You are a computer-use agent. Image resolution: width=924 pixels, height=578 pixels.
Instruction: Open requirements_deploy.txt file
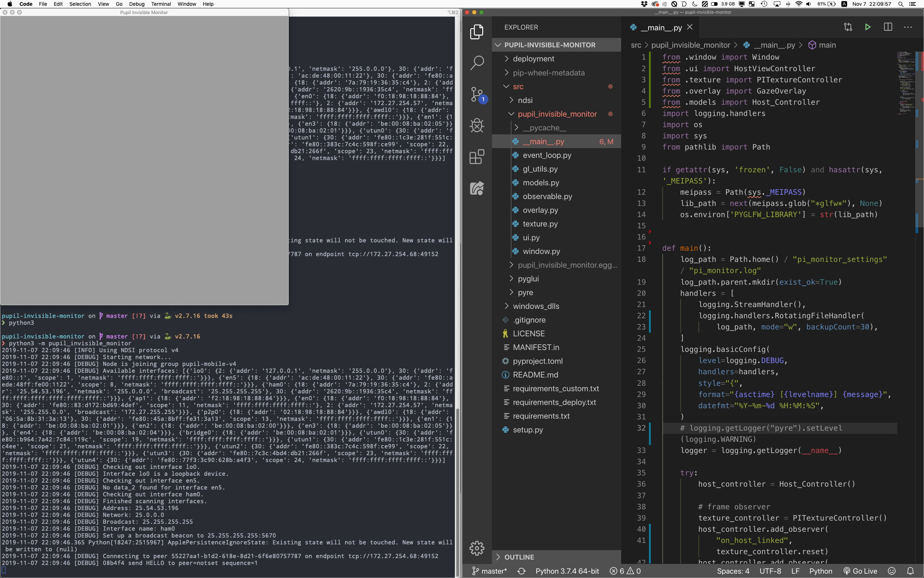pyautogui.click(x=556, y=402)
